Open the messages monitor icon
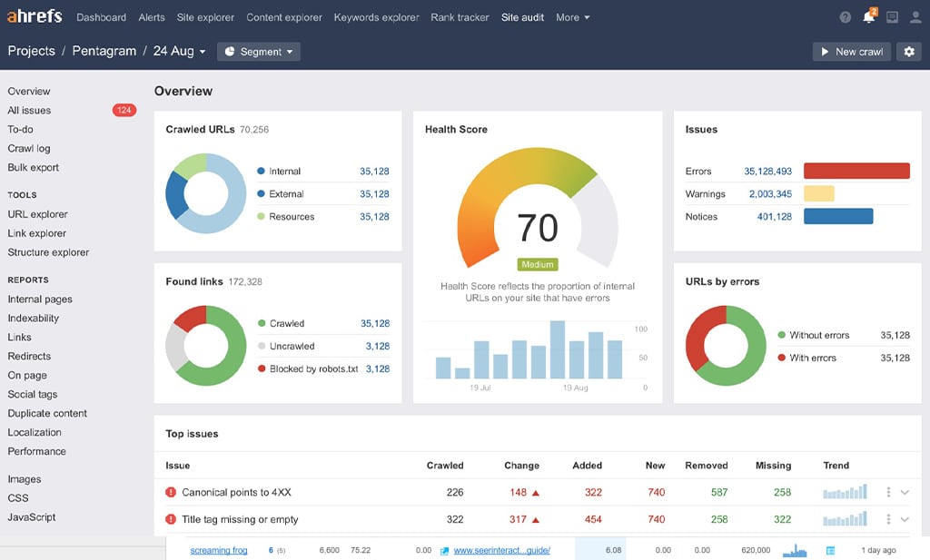Screen dimensions: 930x560 (892, 17)
